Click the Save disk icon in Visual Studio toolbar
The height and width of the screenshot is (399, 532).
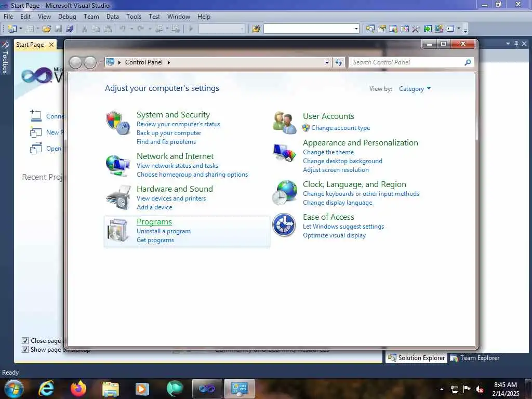(x=58, y=29)
